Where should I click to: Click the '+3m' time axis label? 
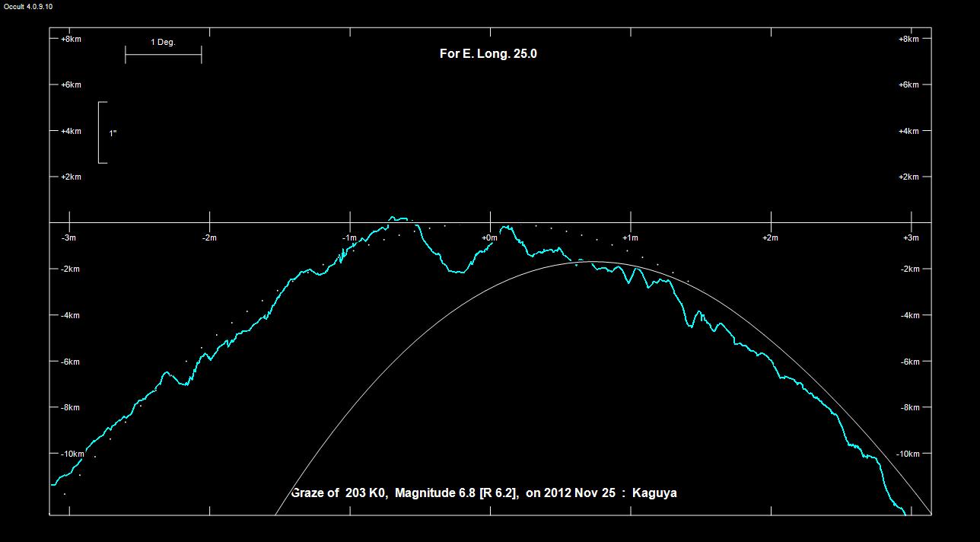point(910,238)
